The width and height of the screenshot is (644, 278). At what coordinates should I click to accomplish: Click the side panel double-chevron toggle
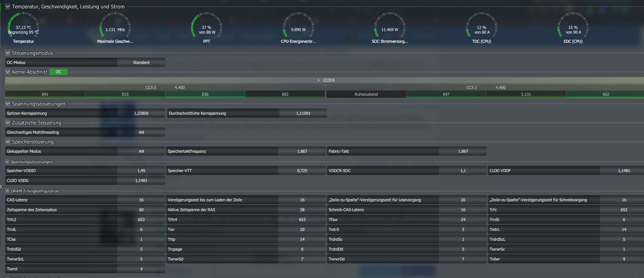tap(1, 187)
